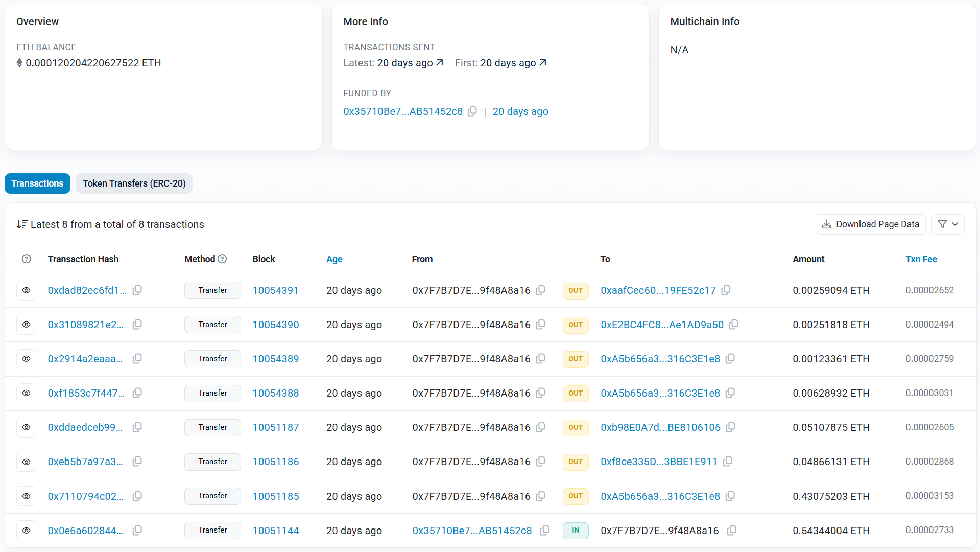
Task: Copy From address in block 10054390 row
Action: (540, 325)
